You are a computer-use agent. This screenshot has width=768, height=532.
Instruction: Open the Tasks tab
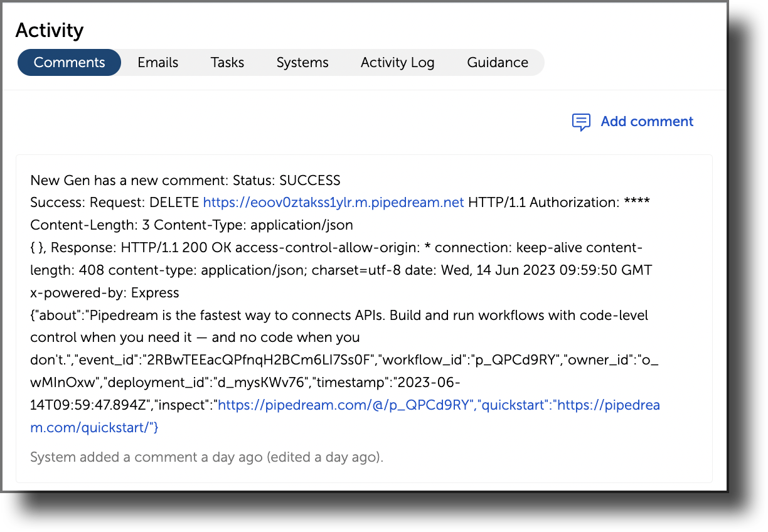point(227,62)
